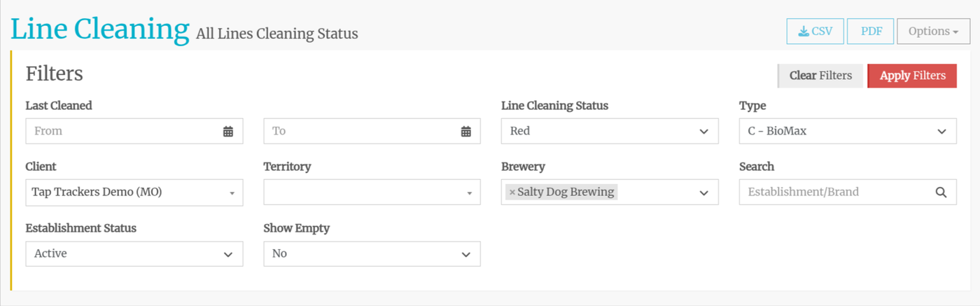980x306 pixels.
Task: Open the Line Cleaning Status dropdown
Action: (x=609, y=131)
